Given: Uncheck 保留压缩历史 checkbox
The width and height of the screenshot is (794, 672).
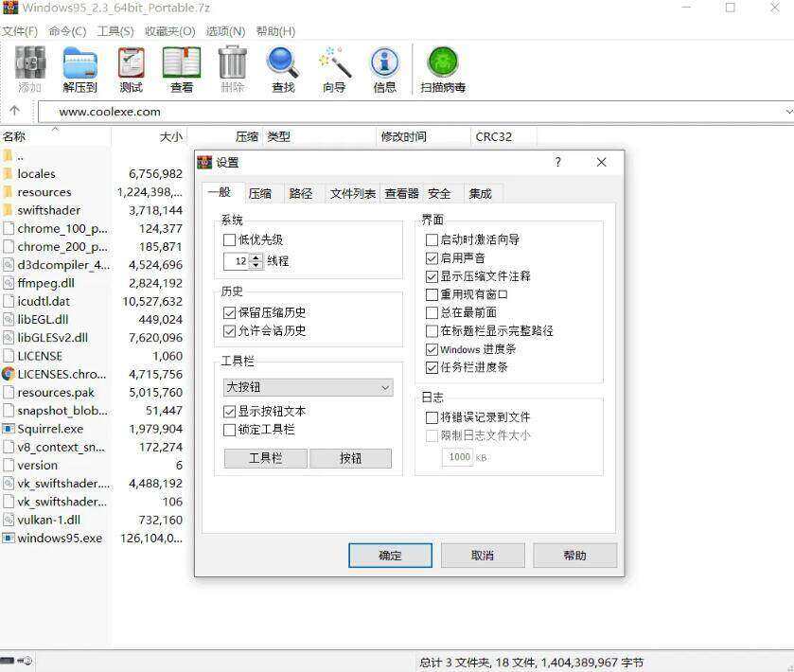Looking at the screenshot, I should tap(229, 312).
